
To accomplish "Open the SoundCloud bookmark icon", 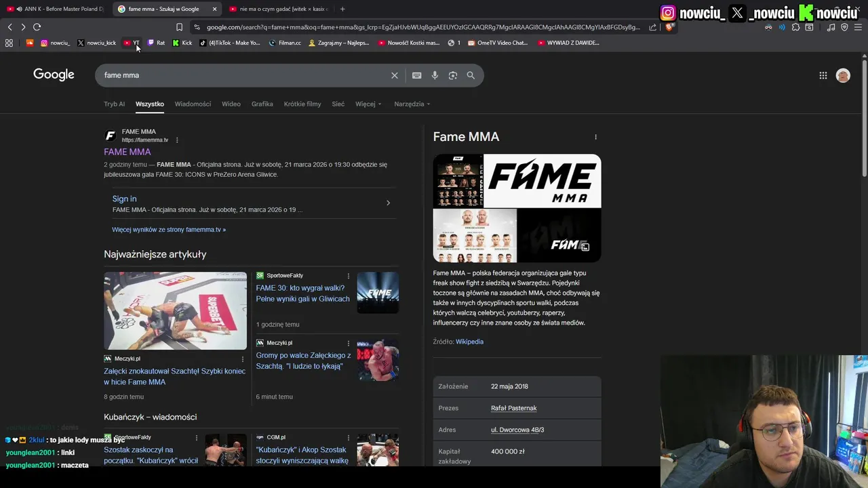I will click(x=29, y=43).
